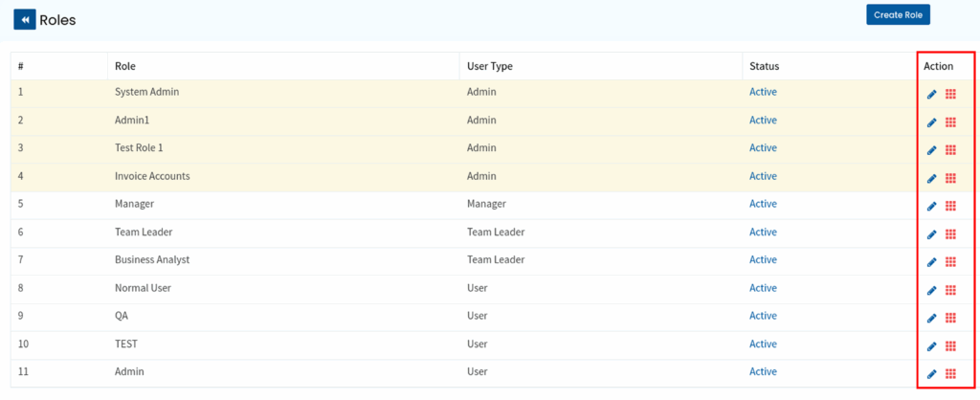
Task: Select the Business Analyst role name cell
Action: (152, 259)
